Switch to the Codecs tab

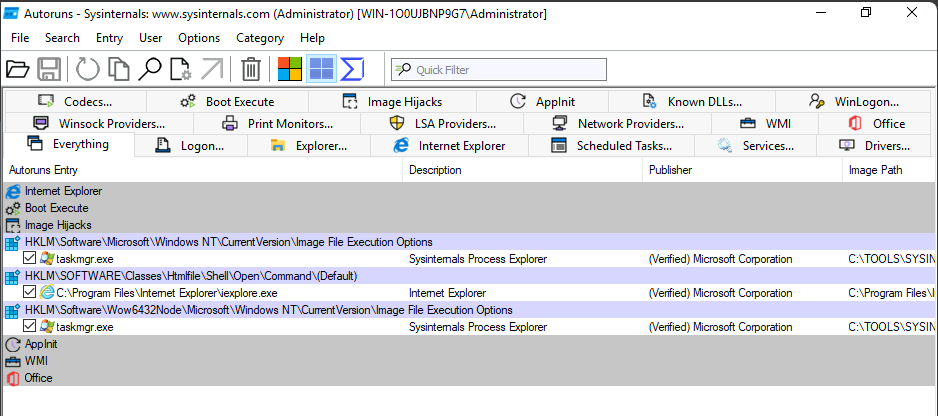tap(75, 102)
